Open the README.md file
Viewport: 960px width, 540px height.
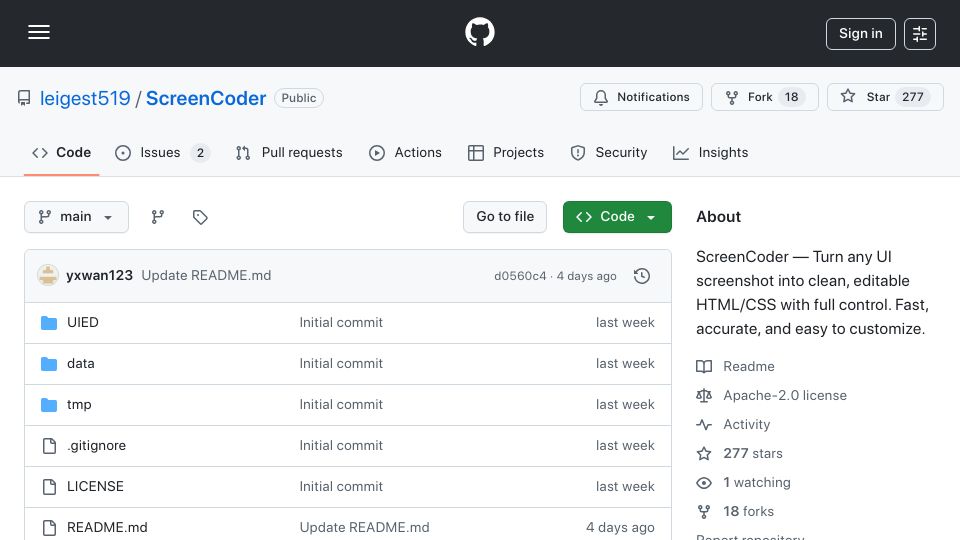[107, 528]
